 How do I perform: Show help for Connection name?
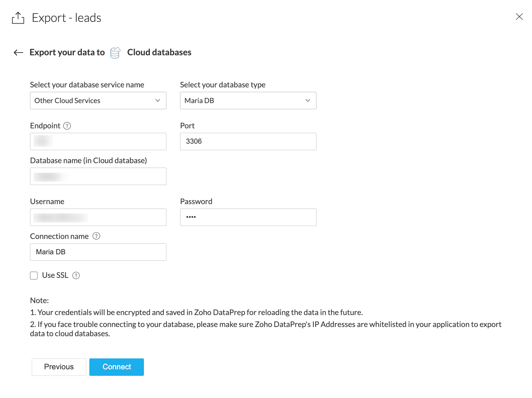[x=97, y=236]
